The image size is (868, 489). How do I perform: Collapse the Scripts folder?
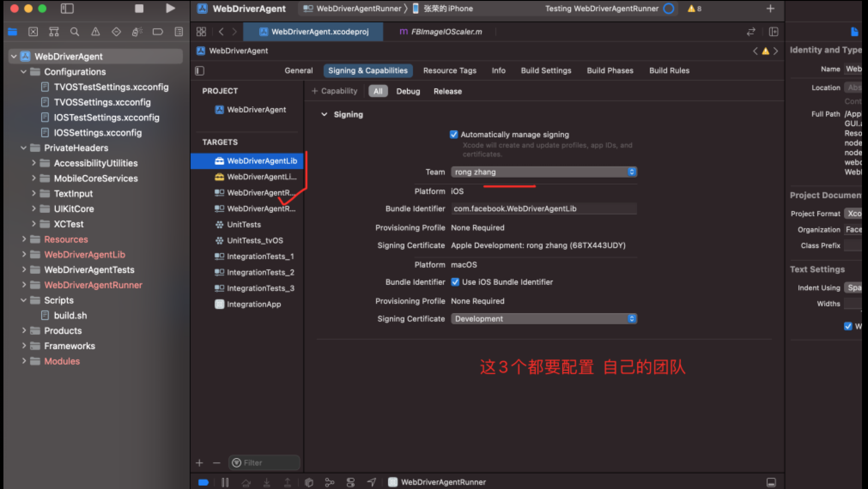(24, 300)
